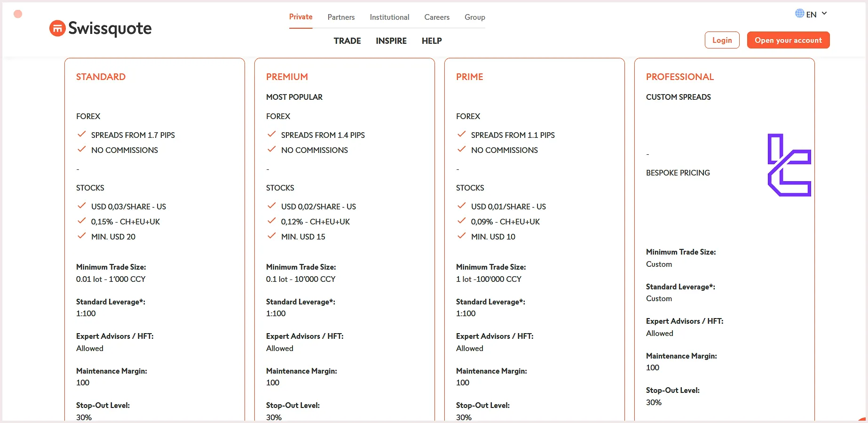Click checkmark beside SPREADS FROM 1.4 PIPS
Image resolution: width=868 pixels, height=423 pixels.
(x=272, y=134)
